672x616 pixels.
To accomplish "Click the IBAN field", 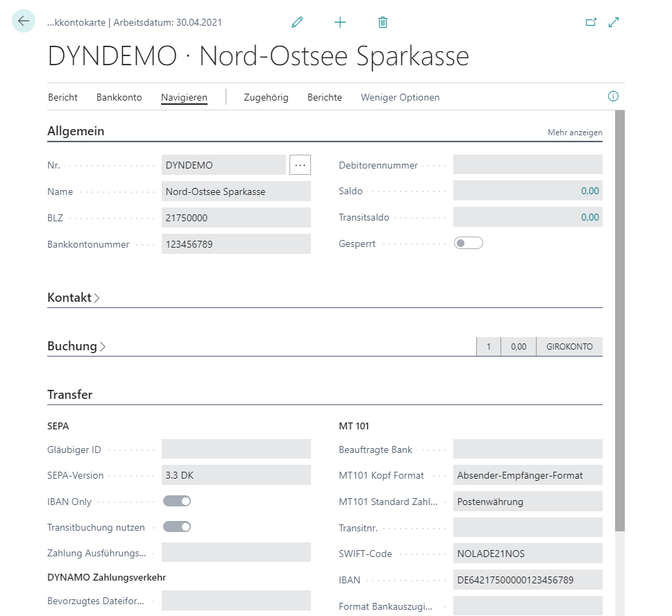I will pos(528,580).
